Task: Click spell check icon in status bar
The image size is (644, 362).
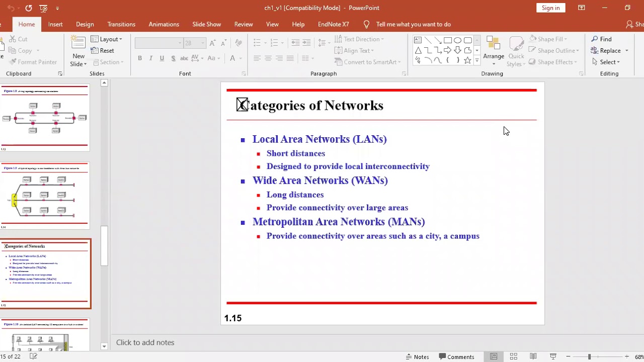Action: coord(33,356)
